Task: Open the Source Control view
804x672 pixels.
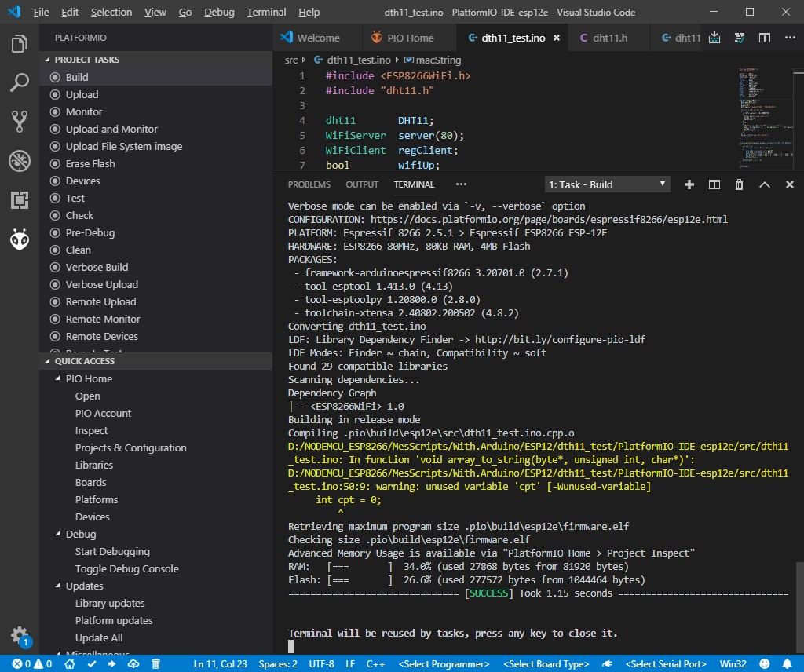Action: point(20,121)
